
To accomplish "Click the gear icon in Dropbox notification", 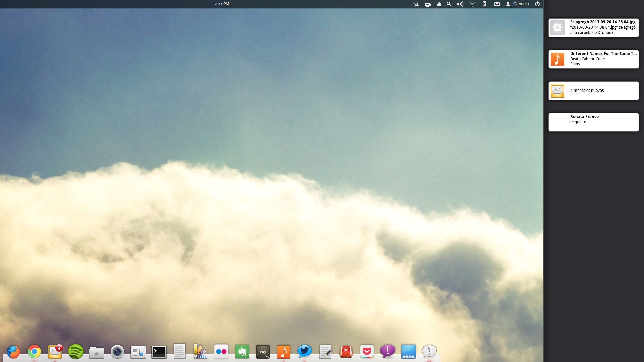I will pyautogui.click(x=557, y=27).
